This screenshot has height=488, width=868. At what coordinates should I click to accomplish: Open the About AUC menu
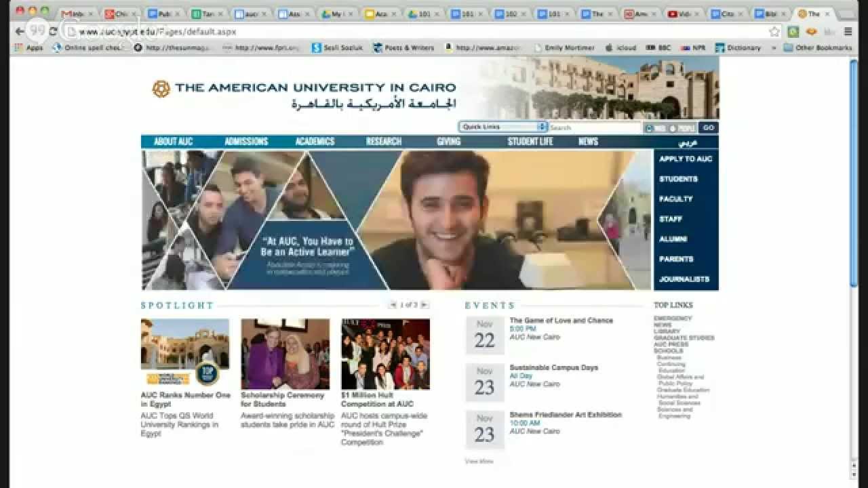coord(173,142)
